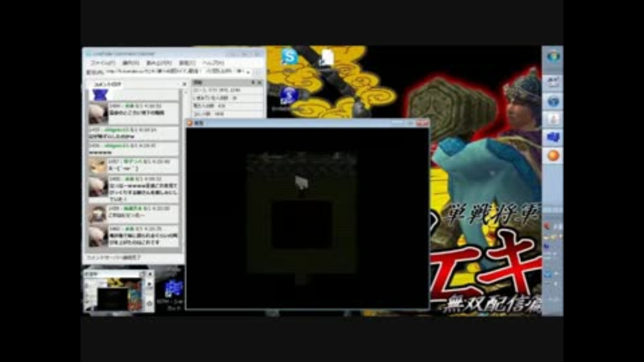Screen dimensions: 644x362
Task: Click the globe browser icon on the taskbar
Action: [553, 101]
